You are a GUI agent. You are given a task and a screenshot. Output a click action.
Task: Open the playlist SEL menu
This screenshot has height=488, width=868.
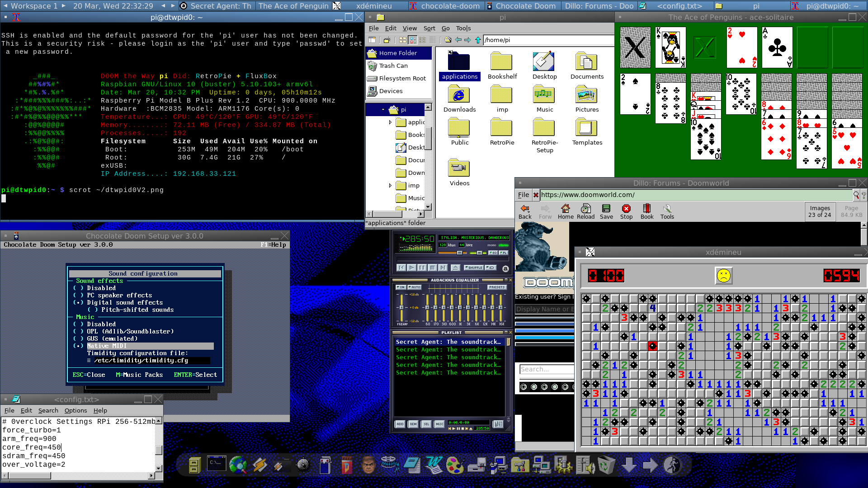[x=426, y=424]
